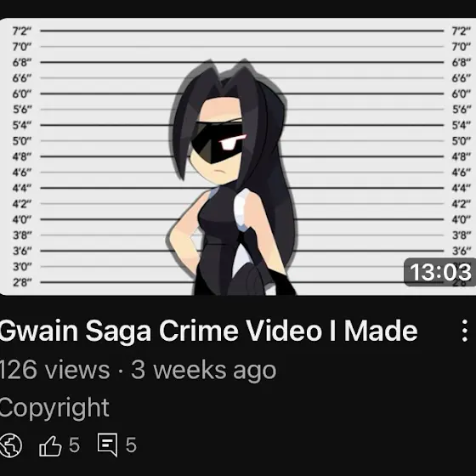
Task: Click the 7'2" height label at thumbnail top-left
Action: coord(22,31)
